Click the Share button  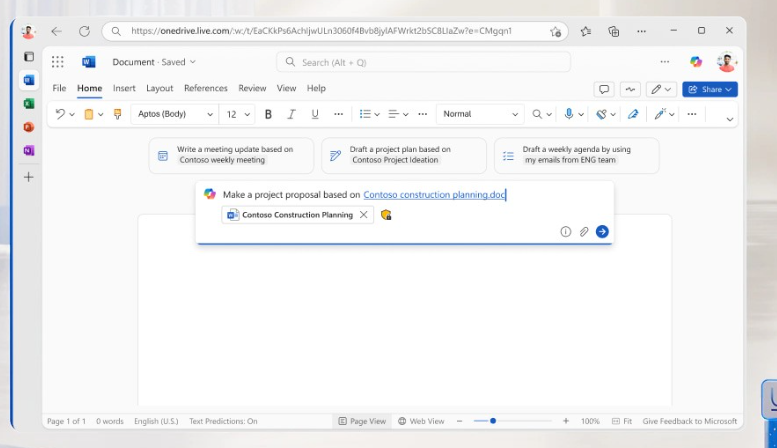point(710,89)
